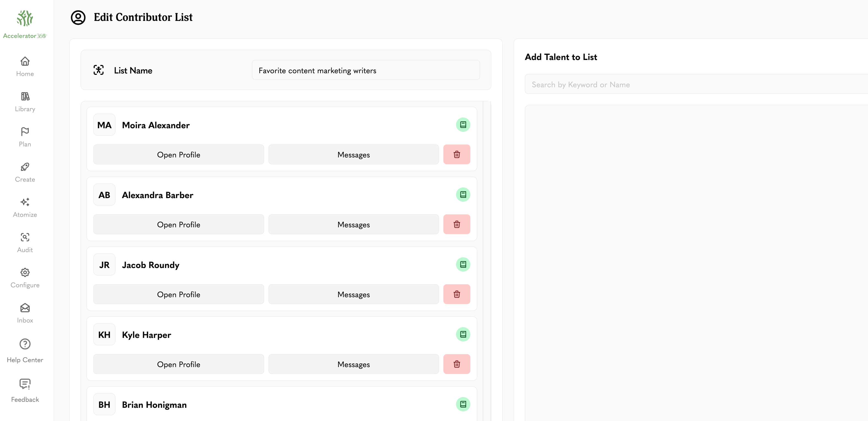
Task: Click Brian Honigman's green book icon
Action: pos(463,404)
